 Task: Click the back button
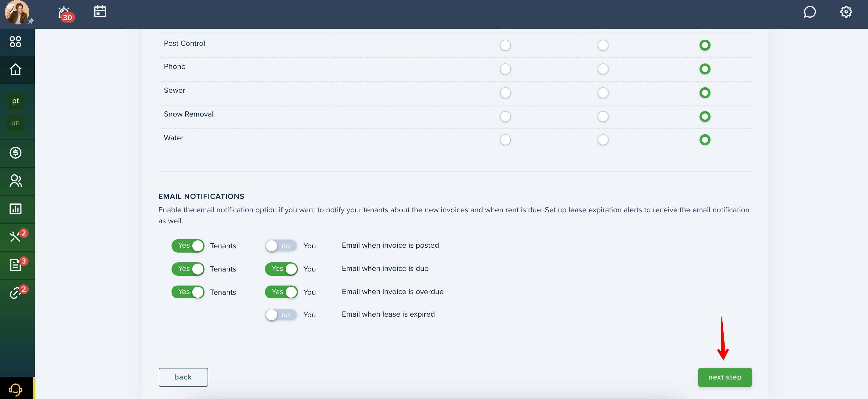point(183,377)
